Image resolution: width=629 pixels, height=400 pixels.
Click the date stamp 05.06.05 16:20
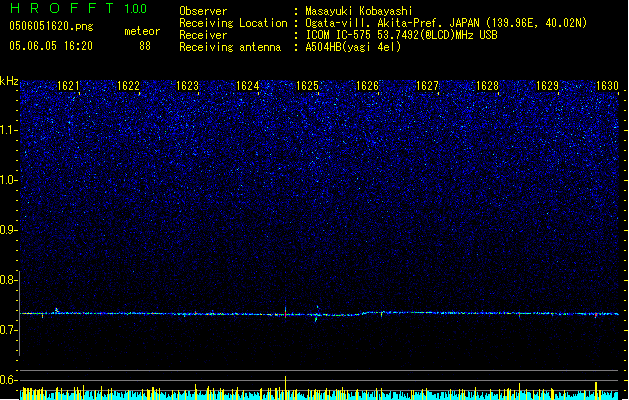point(51,46)
